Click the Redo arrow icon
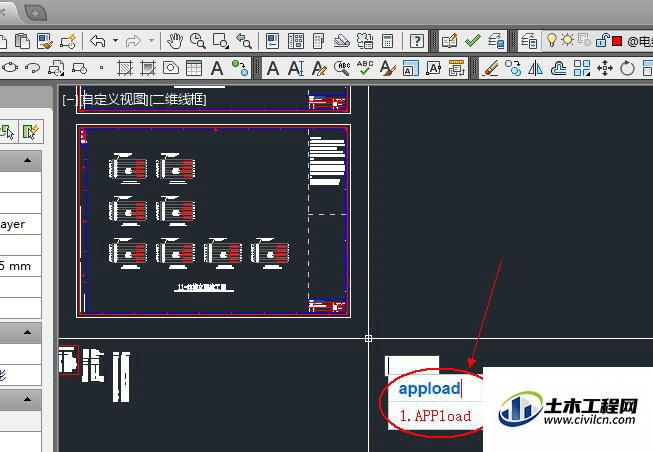653x452 pixels. pos(133,41)
